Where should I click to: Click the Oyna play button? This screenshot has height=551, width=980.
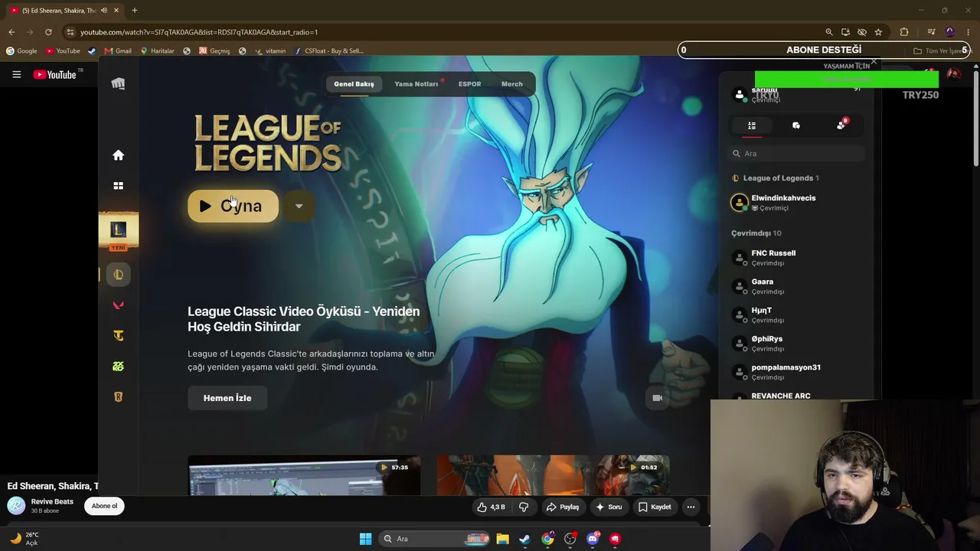233,206
